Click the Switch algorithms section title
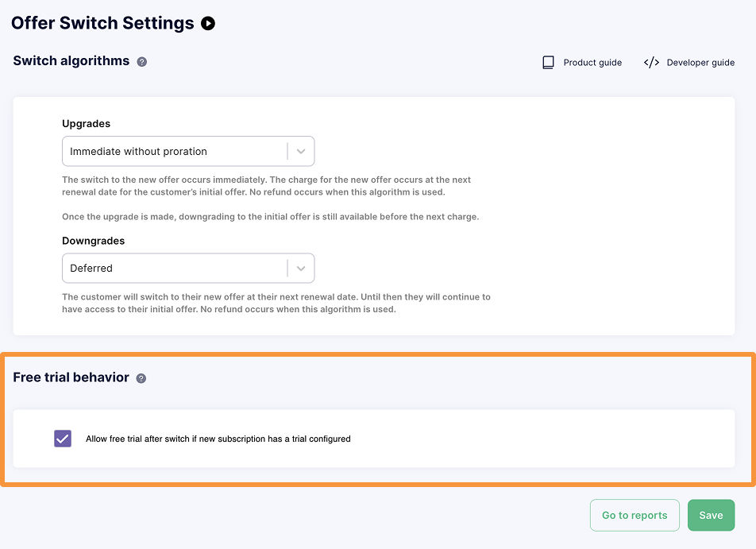The width and height of the screenshot is (756, 549). (71, 61)
